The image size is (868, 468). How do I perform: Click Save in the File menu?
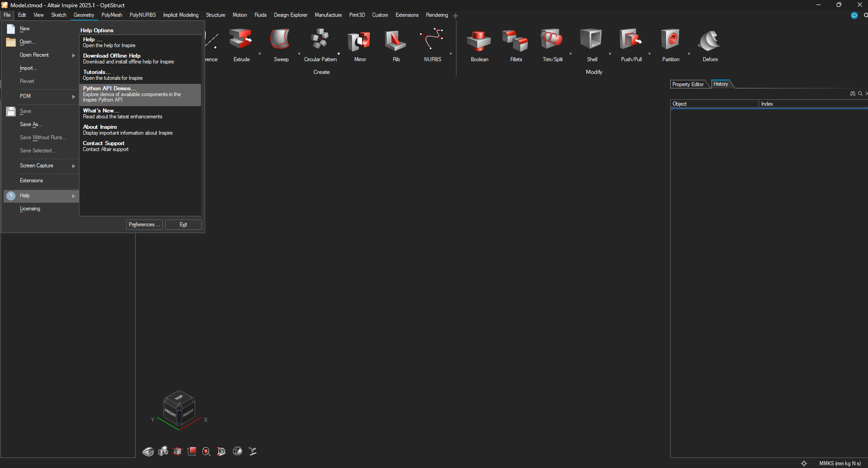(x=41, y=111)
